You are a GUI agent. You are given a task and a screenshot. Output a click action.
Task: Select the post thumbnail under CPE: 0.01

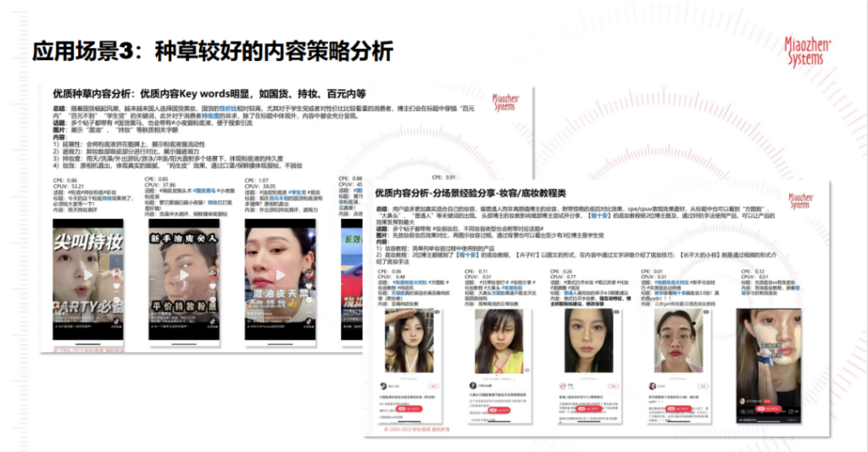pos(679,366)
